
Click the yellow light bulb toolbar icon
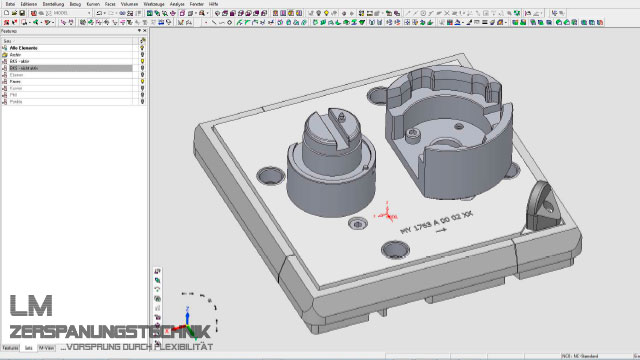[x=327, y=13]
